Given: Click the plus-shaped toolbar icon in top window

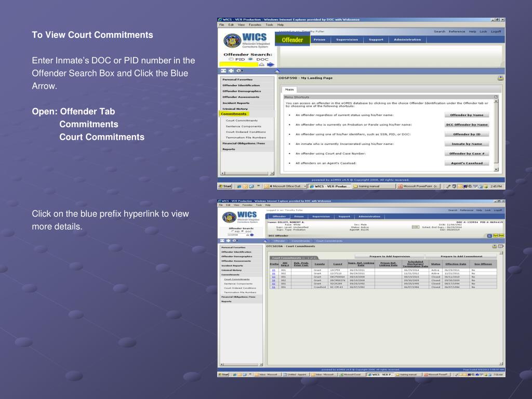Looking at the screenshot, I should click(231, 71).
